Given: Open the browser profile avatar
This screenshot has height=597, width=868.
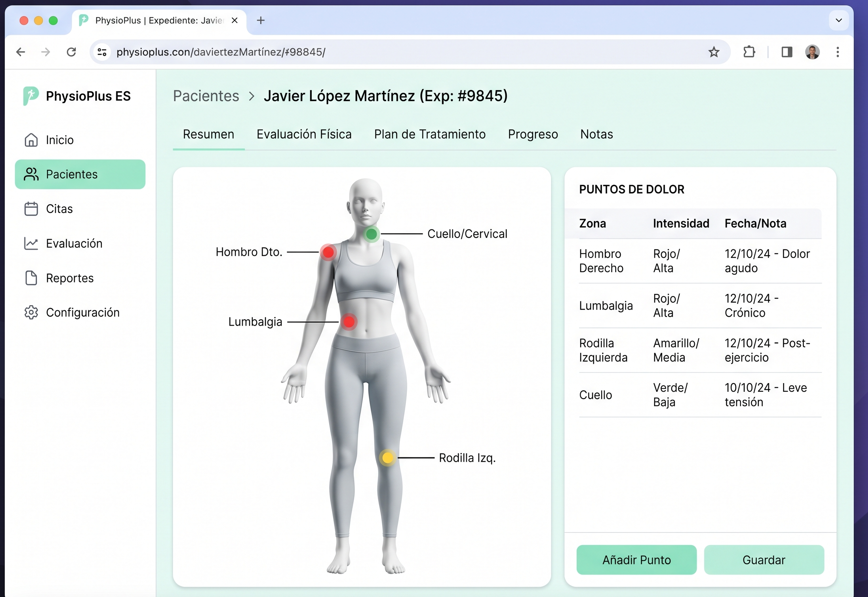Looking at the screenshot, I should click(812, 52).
